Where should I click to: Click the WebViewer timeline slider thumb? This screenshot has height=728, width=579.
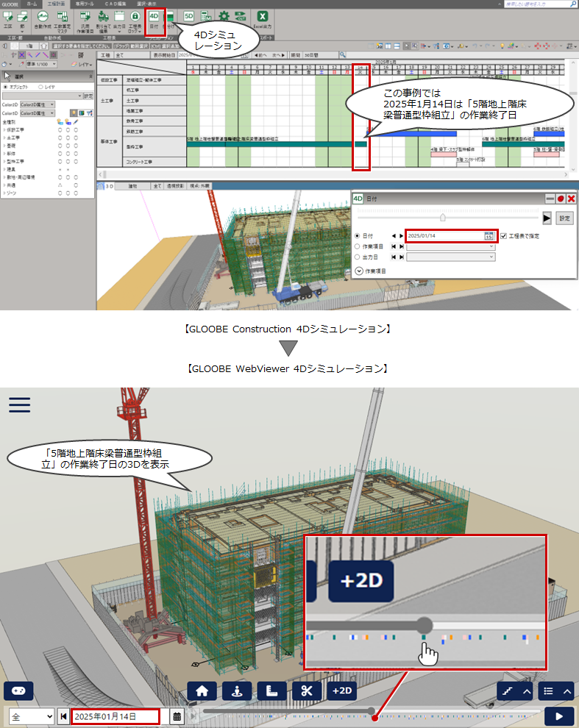coord(371,711)
